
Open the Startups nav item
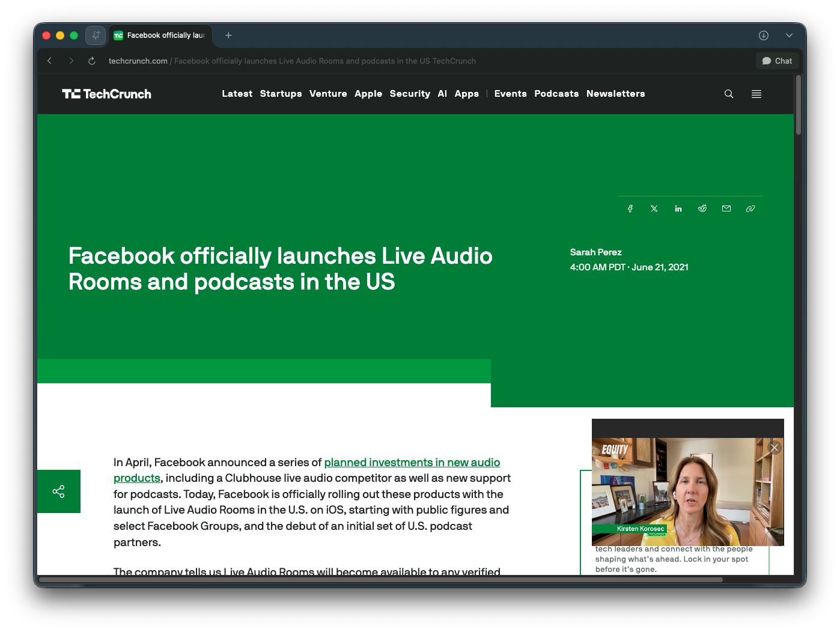pos(281,94)
